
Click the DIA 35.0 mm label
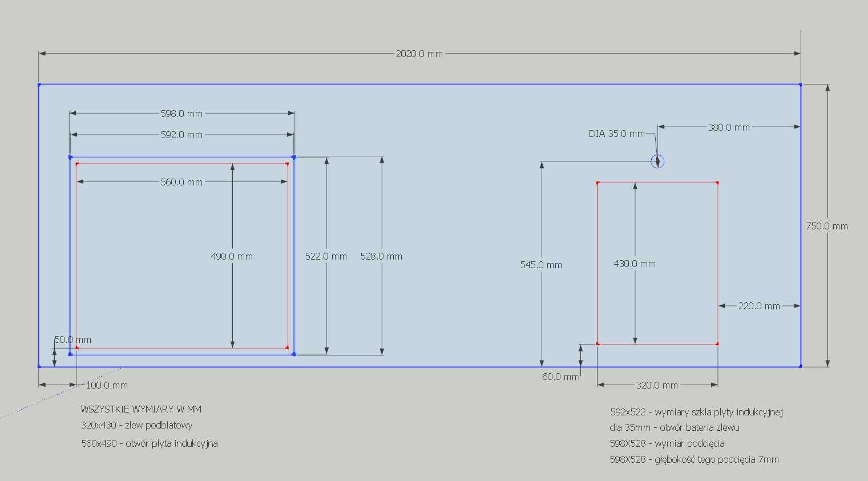pos(616,134)
